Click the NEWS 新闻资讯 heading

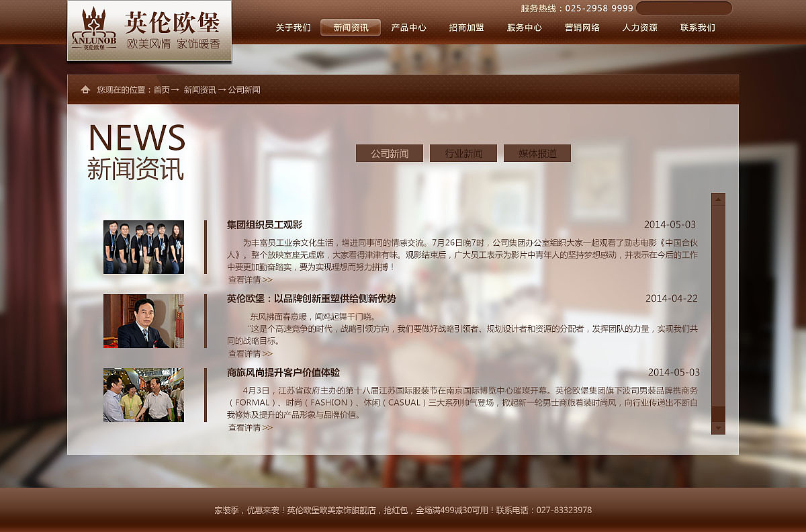136,152
